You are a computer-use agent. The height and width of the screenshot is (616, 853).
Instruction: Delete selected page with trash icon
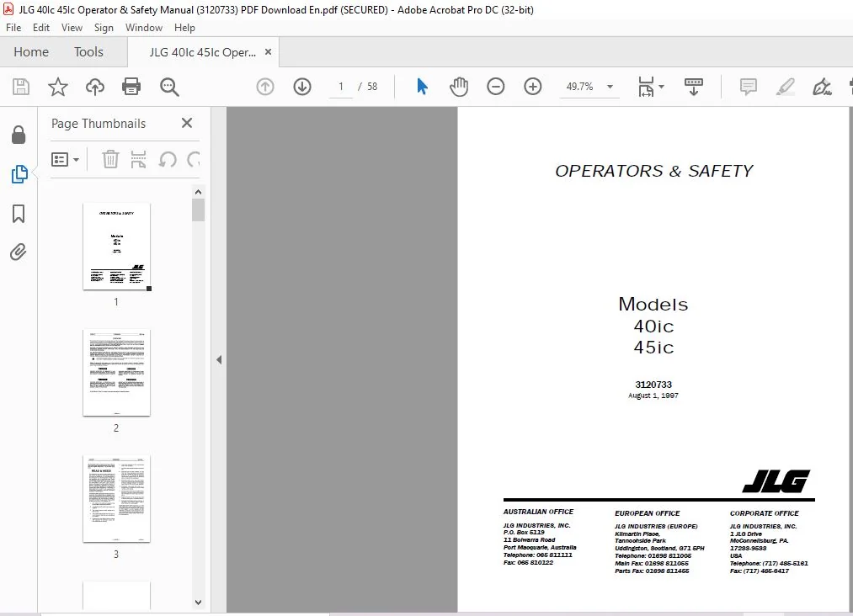[110, 159]
